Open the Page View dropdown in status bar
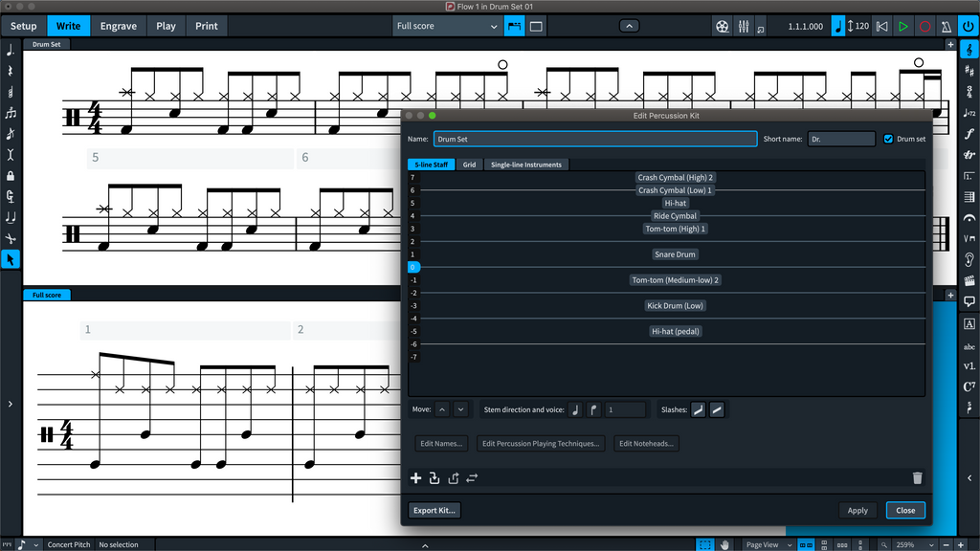 tap(768, 544)
